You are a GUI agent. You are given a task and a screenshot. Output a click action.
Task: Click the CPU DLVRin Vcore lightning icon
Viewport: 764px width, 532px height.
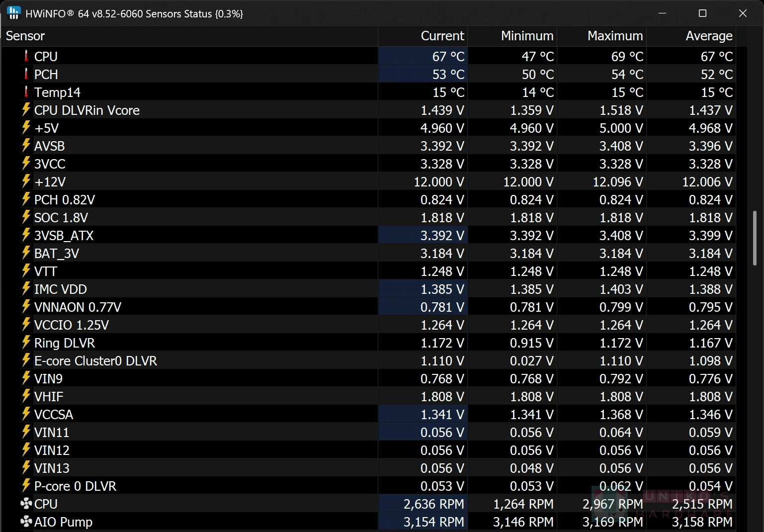point(26,109)
